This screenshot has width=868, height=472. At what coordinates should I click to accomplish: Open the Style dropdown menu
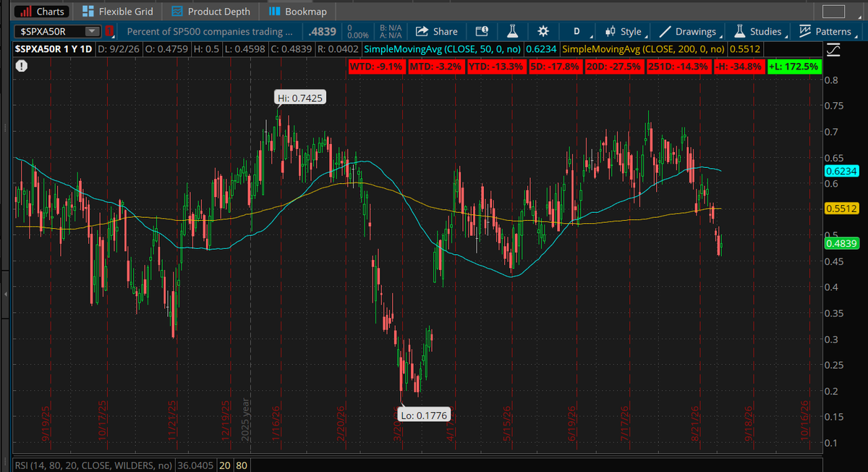click(x=625, y=31)
